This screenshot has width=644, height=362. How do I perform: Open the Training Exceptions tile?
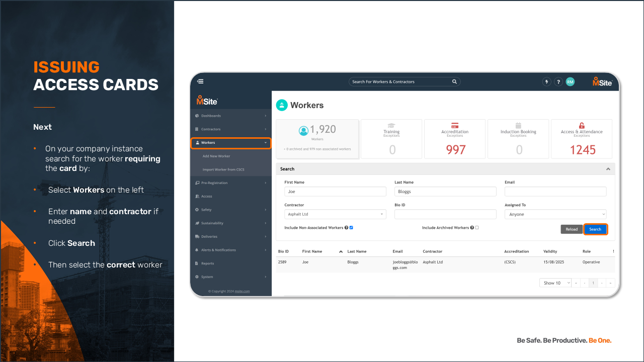[391, 139]
